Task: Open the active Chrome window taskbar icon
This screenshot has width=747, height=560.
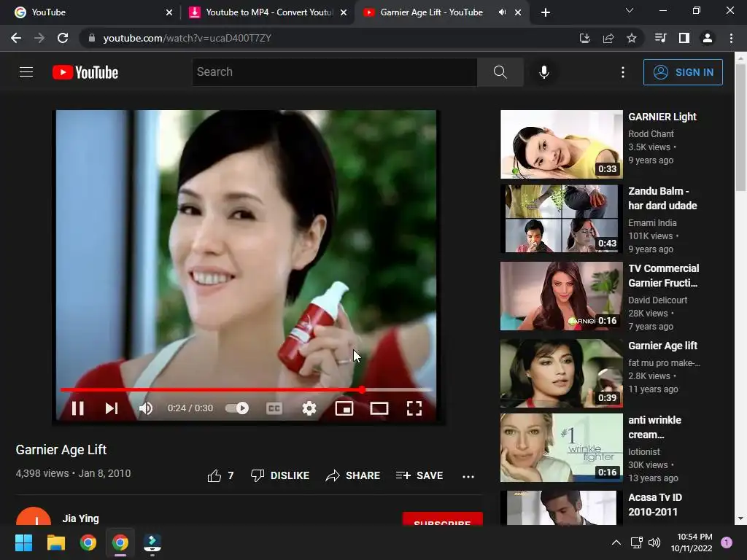Action: [120, 542]
